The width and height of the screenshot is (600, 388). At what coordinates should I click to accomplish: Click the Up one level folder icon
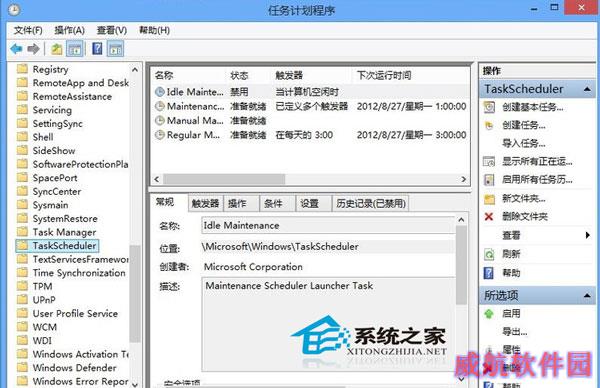[57, 49]
